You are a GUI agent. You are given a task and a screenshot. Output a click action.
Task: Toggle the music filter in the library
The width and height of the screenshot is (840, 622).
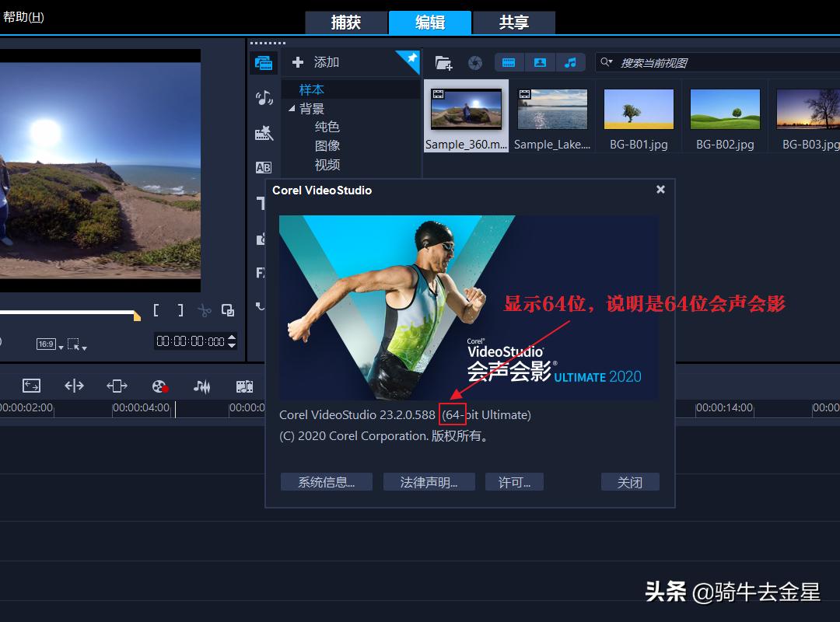tap(572, 62)
